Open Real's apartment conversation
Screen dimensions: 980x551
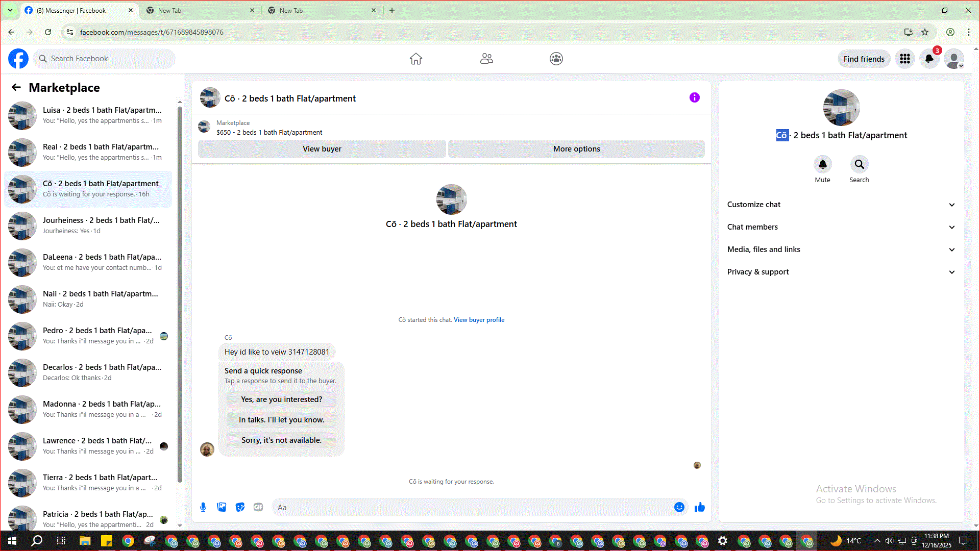point(88,153)
